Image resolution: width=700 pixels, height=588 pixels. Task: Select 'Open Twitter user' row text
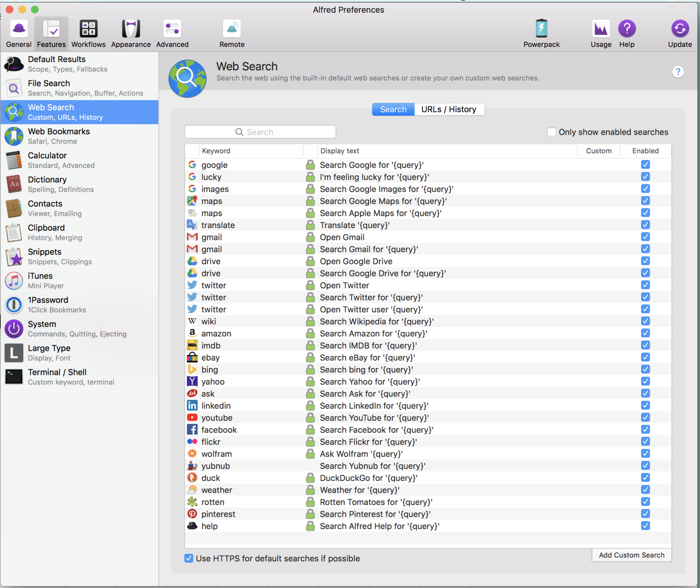click(371, 309)
